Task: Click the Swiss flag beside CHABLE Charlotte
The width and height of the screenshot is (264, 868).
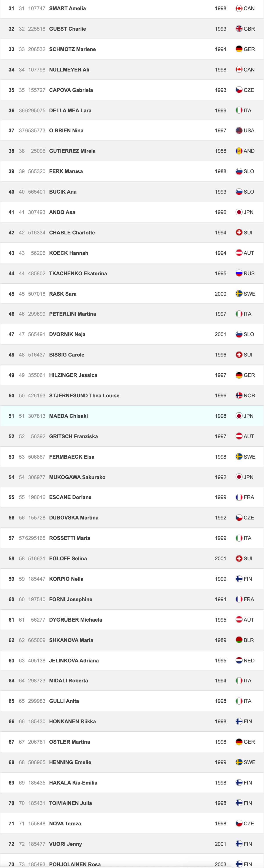Action: [239, 232]
